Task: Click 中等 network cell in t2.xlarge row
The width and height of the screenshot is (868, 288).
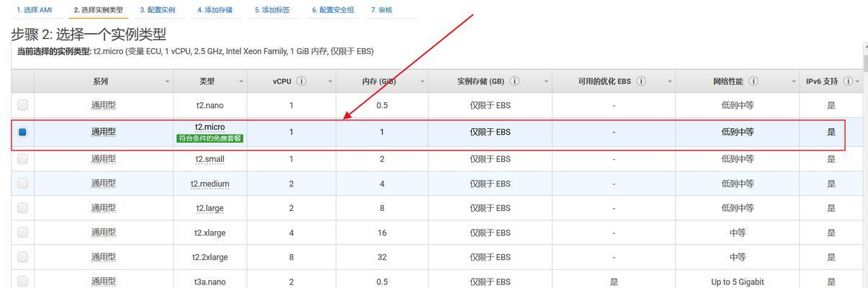Action: [738, 233]
